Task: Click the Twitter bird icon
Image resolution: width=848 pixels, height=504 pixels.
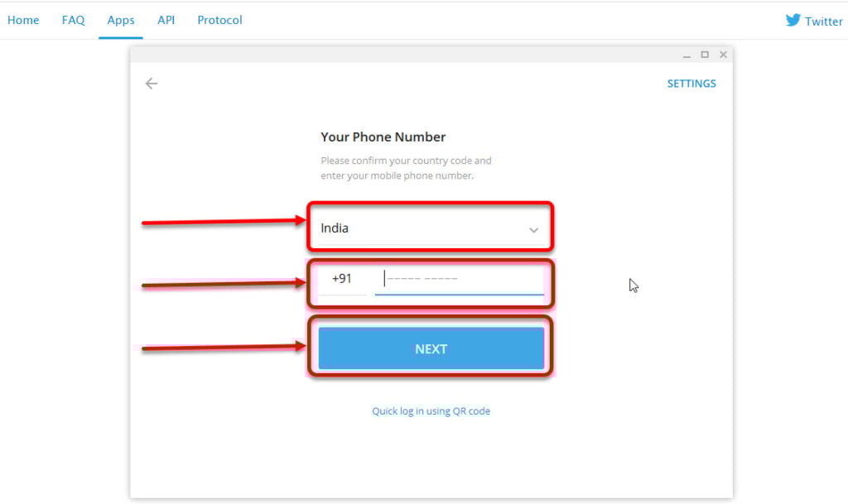Action: point(793,20)
